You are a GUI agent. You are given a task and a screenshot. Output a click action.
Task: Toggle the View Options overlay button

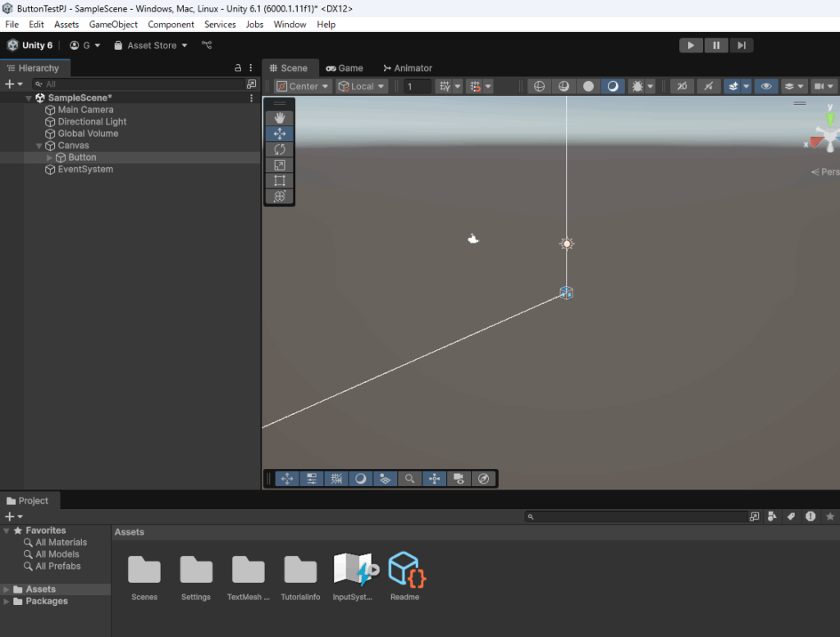coord(386,479)
